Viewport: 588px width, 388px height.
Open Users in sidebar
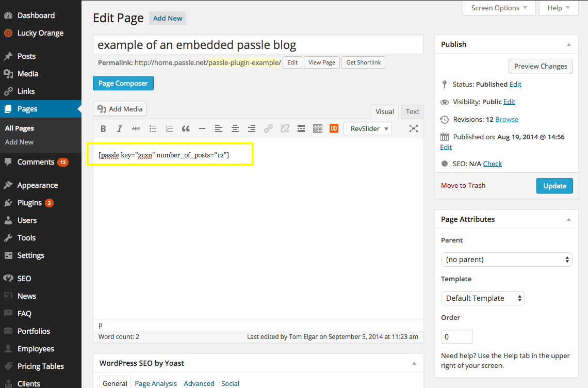tap(41, 220)
